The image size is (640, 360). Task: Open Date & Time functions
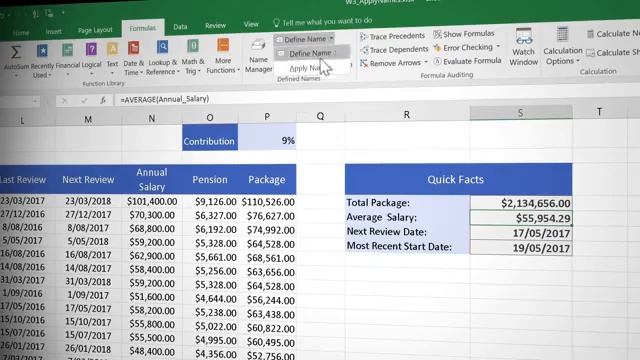click(x=133, y=58)
